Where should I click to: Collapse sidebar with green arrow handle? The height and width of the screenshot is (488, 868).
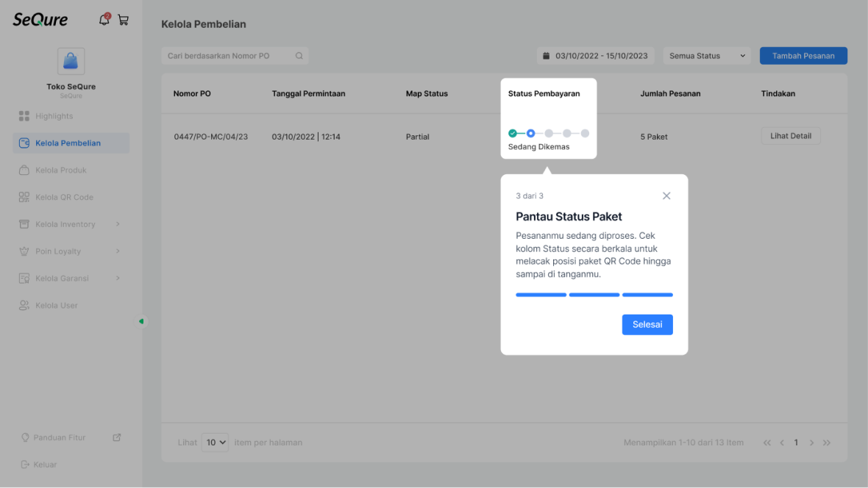click(142, 321)
